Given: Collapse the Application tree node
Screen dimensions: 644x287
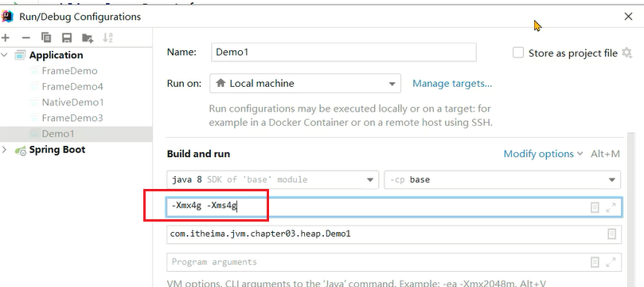Looking at the screenshot, I should (x=5, y=55).
